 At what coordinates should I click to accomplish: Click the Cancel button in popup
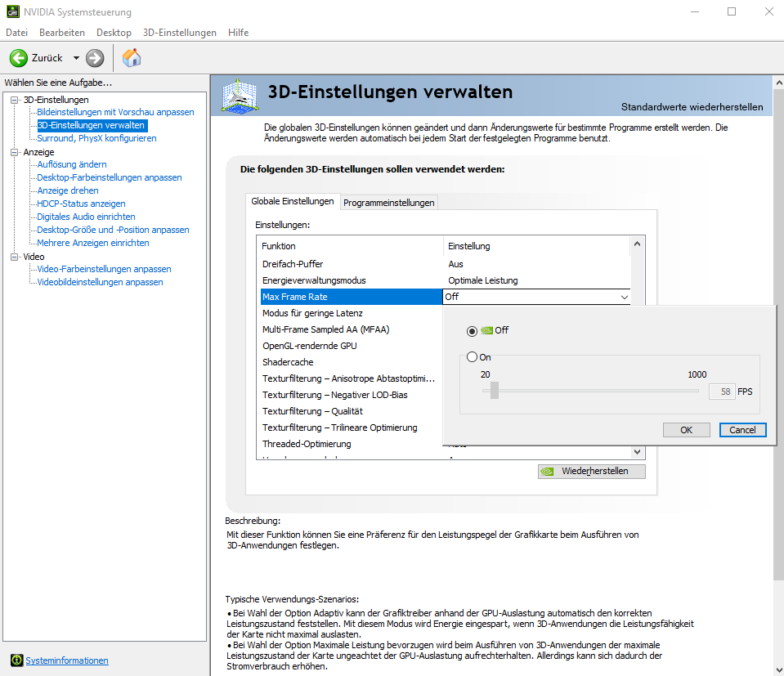742,430
